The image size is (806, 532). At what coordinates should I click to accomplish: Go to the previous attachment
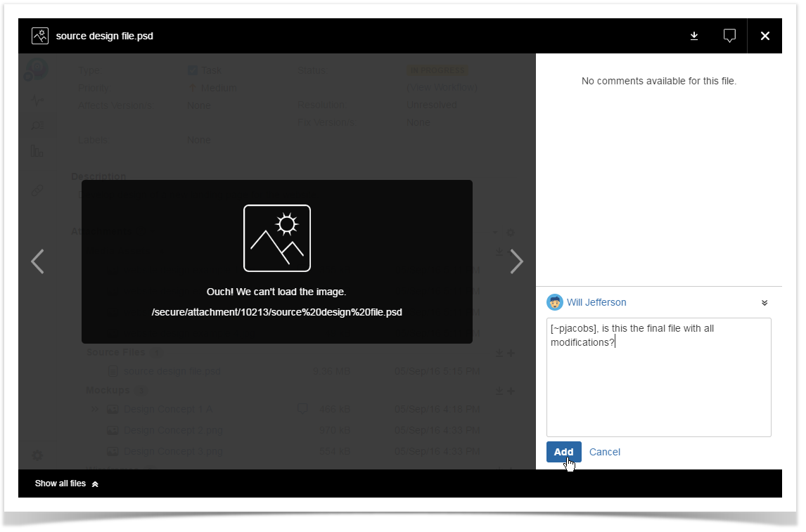pos(38,261)
